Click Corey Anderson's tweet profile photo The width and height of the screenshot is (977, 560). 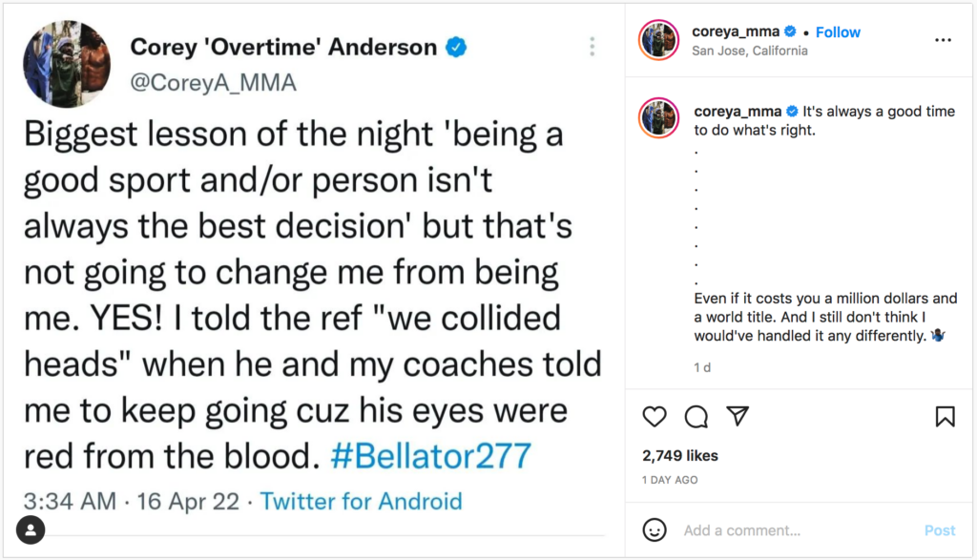point(67,64)
